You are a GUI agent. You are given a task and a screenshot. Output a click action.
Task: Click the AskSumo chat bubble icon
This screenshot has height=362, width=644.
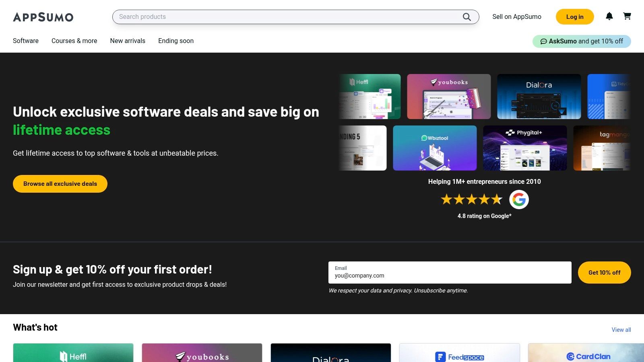[544, 41]
